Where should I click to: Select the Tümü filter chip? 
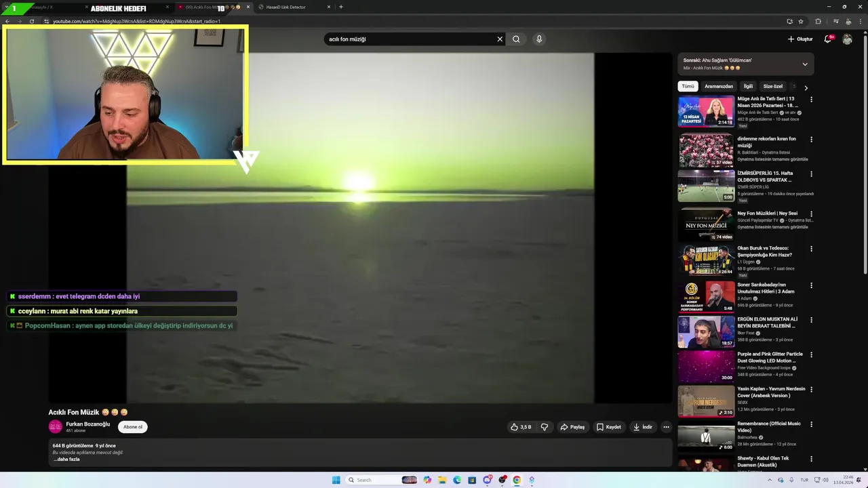pos(688,87)
